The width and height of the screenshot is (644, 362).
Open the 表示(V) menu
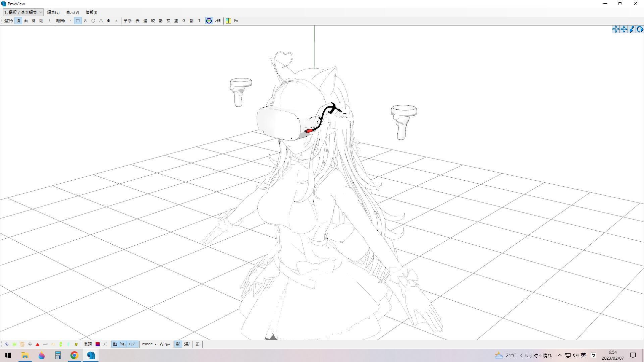click(72, 12)
